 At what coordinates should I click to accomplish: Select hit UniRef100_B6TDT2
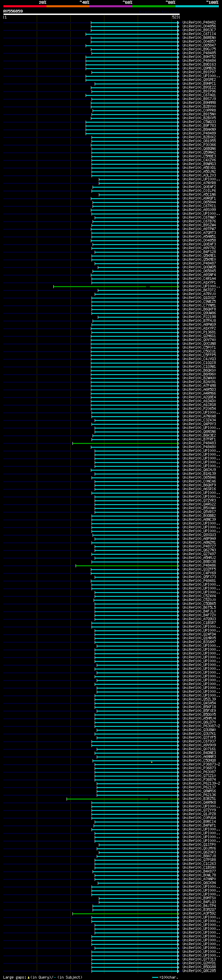pyautogui.click(x=199, y=290)
